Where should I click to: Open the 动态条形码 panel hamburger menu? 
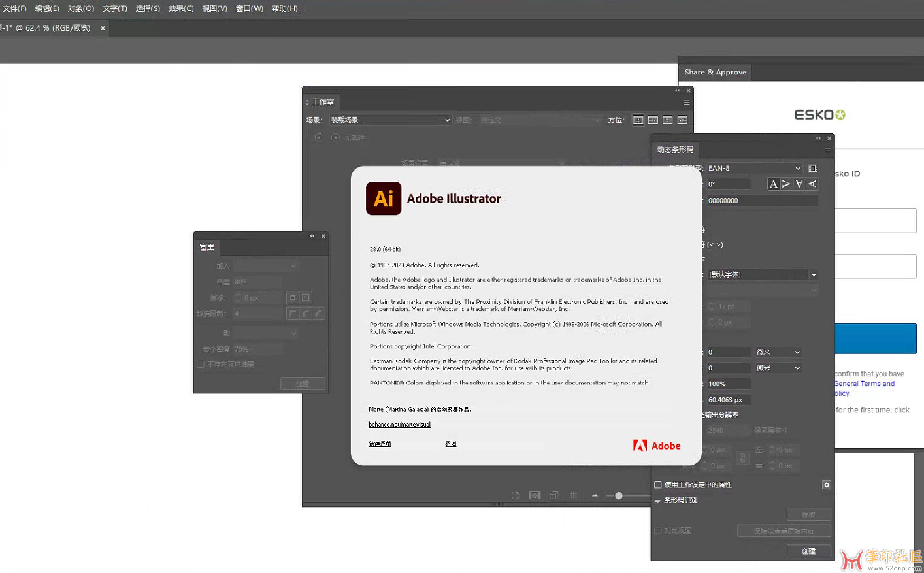pyautogui.click(x=827, y=150)
